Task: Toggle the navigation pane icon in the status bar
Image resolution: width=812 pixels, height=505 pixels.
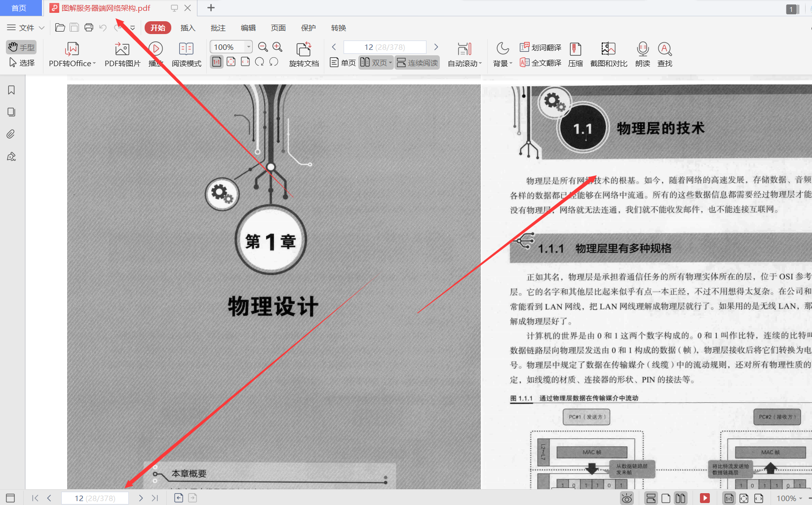Action: [10, 498]
